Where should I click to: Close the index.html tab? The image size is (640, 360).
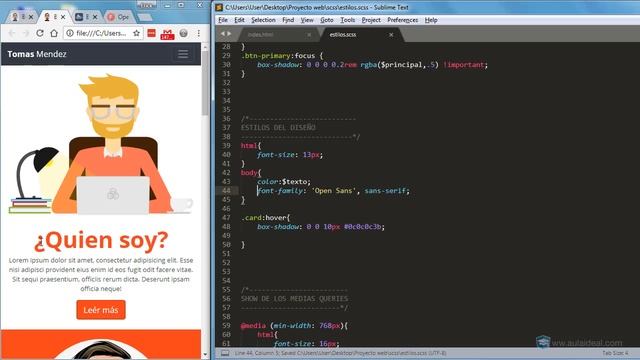point(309,35)
